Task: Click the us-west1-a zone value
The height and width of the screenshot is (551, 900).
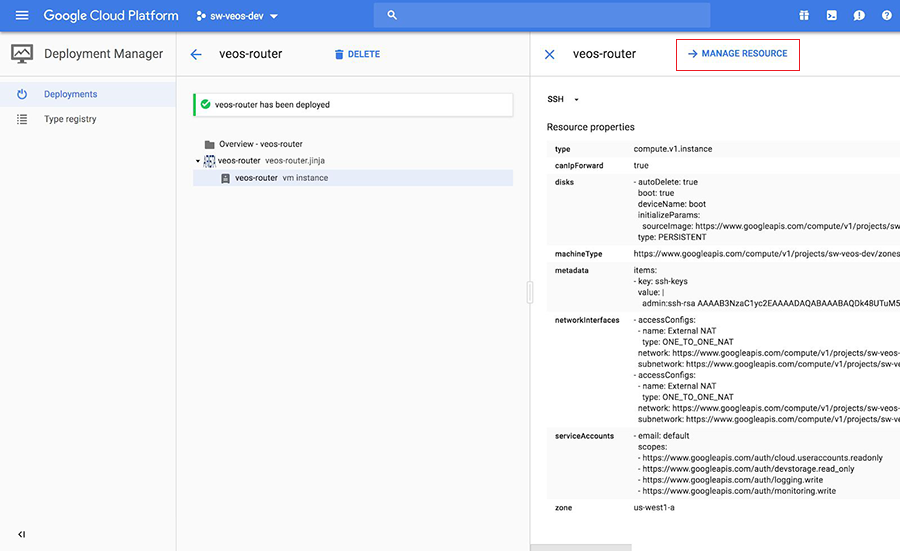Action: (654, 507)
